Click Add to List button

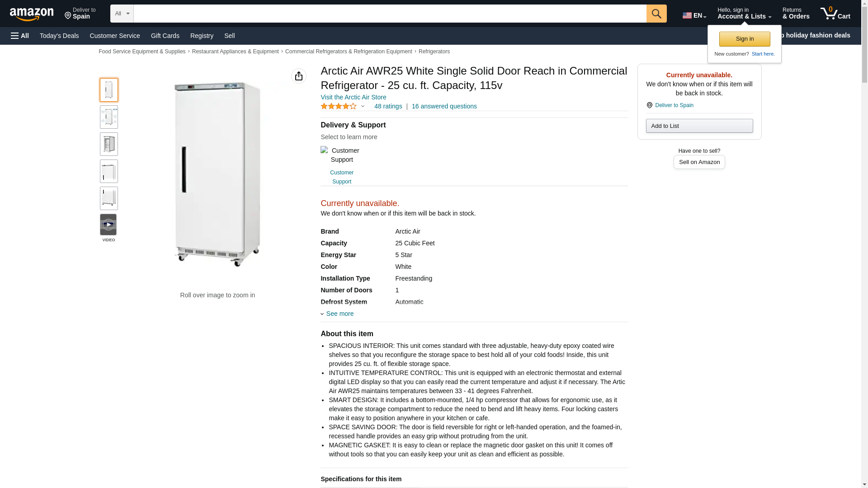pyautogui.click(x=699, y=126)
